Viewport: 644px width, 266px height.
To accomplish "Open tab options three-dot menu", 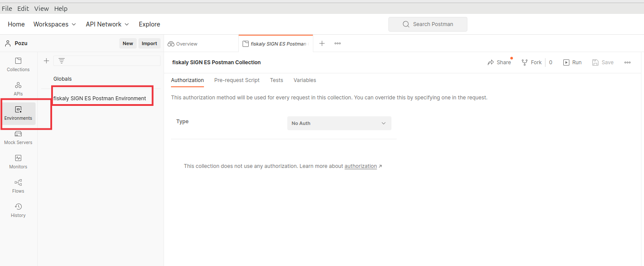I will tap(338, 43).
